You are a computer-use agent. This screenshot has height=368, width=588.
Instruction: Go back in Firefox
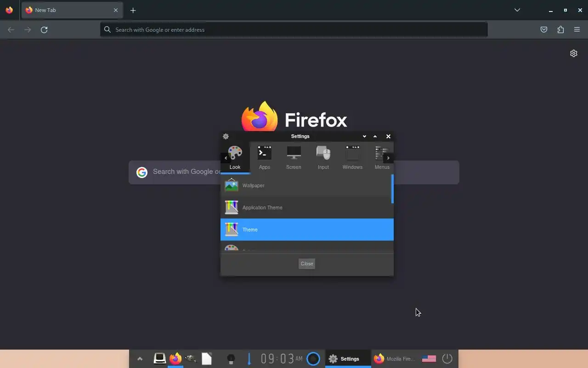11,29
